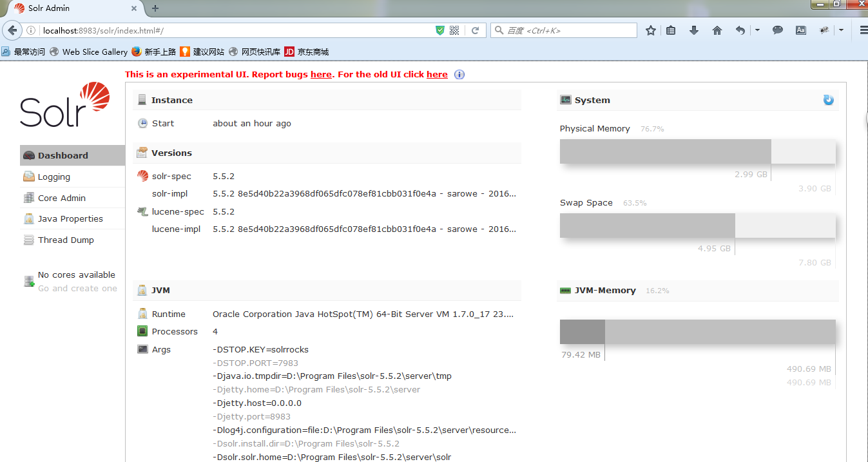This screenshot has width=868, height=462.
Task: Click the Aa reader toolbar icon
Action: 801,30
